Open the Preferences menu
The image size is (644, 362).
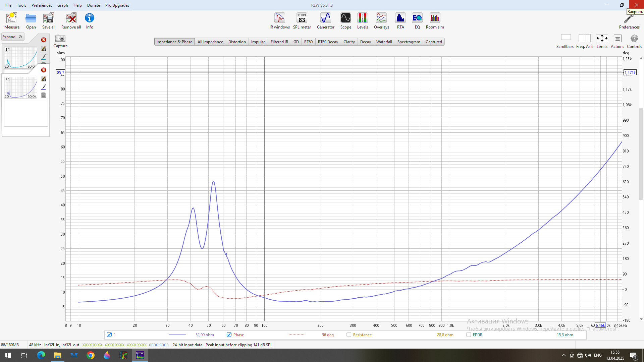pos(42,5)
